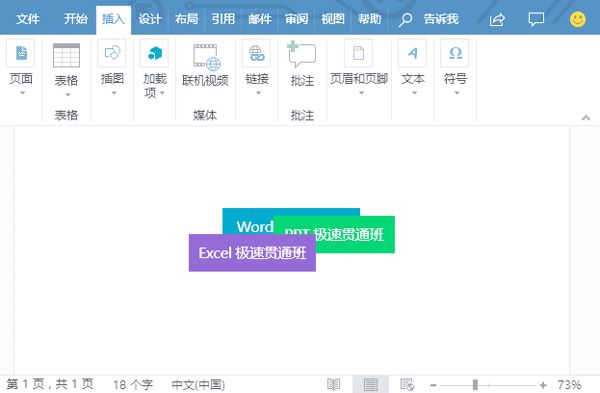Expand the 文本 dropdown arrow
600x393 pixels.
[x=414, y=93]
